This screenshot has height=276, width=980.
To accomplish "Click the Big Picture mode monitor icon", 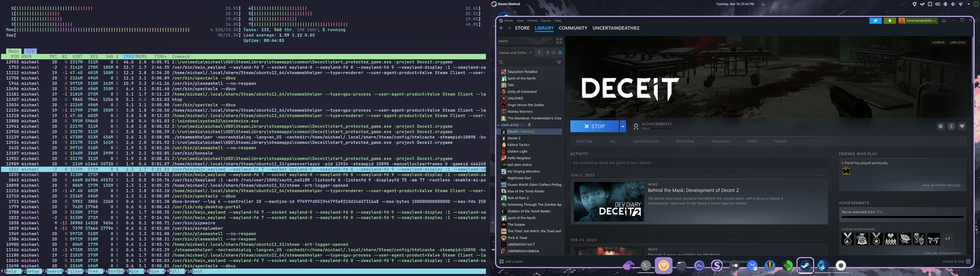I will [x=944, y=21].
